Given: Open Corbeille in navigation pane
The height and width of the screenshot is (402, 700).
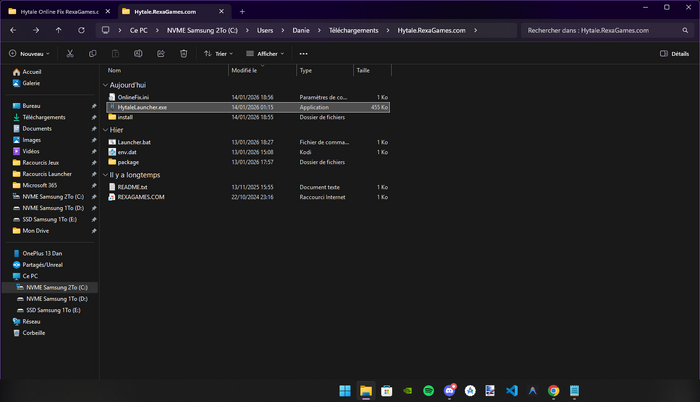Looking at the screenshot, I should pyautogui.click(x=34, y=333).
